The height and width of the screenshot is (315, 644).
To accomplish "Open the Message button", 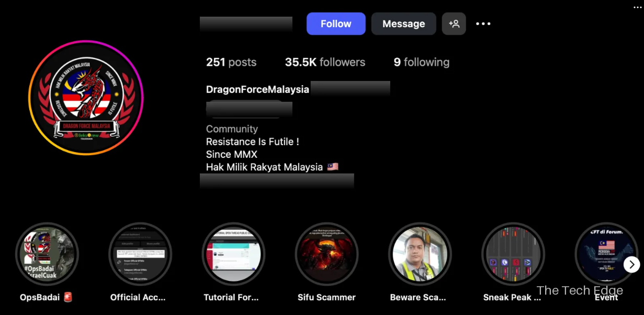I will (403, 24).
